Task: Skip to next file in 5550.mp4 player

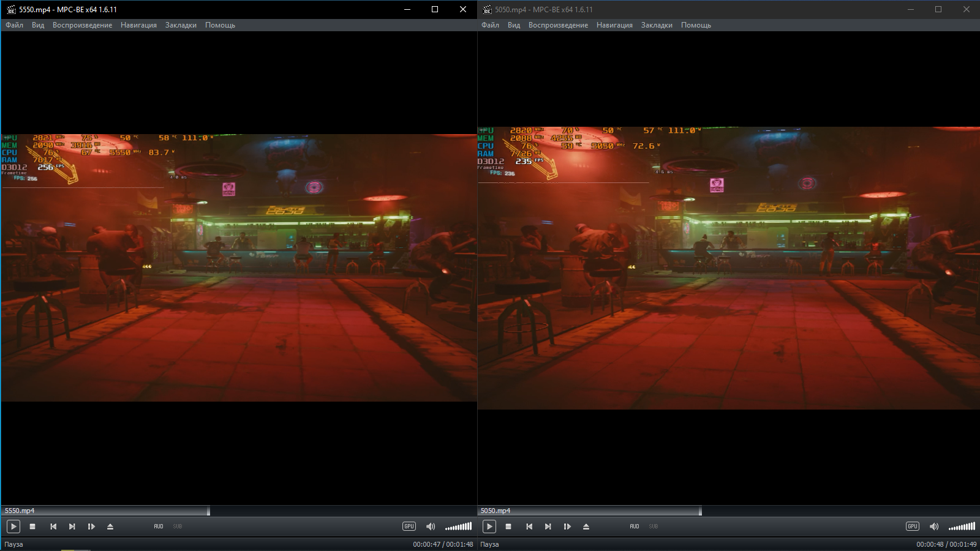Action: (72, 527)
